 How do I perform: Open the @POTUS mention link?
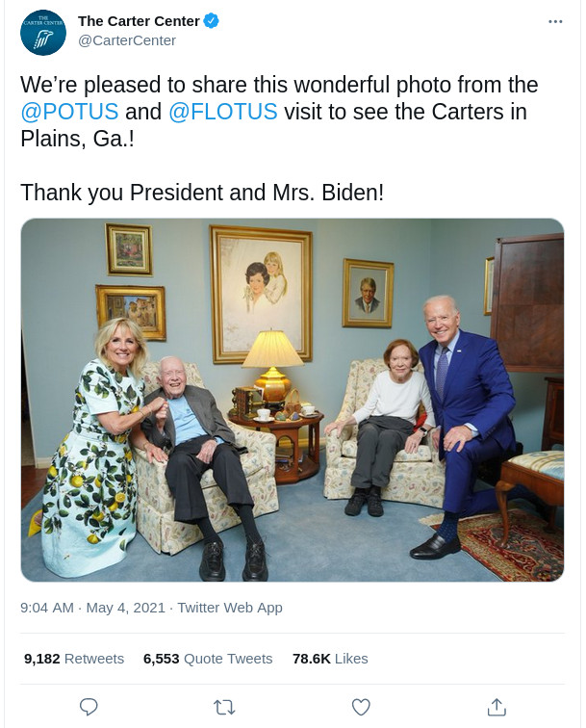(x=69, y=111)
